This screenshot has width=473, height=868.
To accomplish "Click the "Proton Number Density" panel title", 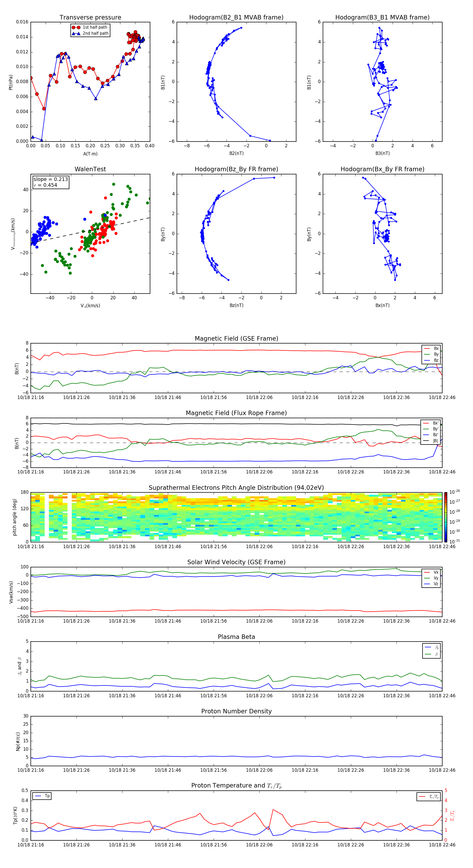I will point(236,711).
